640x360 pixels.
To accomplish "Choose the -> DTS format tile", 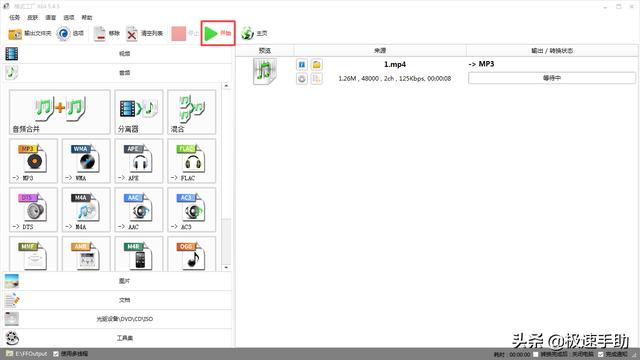I will 33,210.
